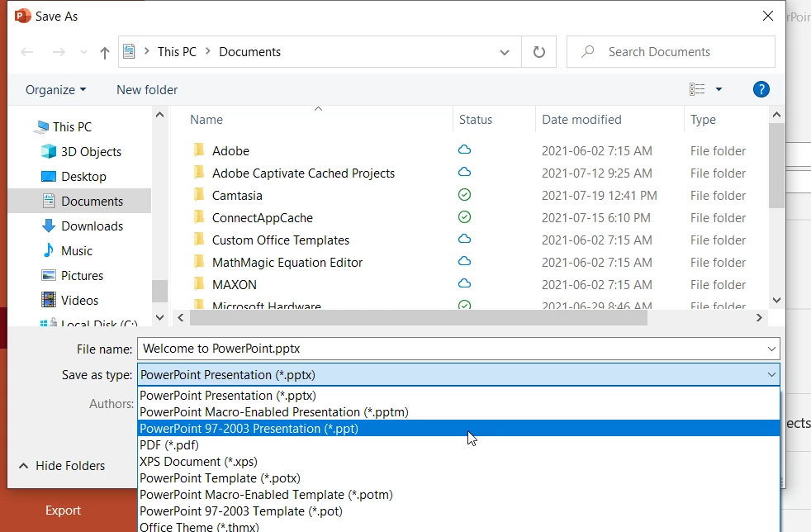Image resolution: width=811 pixels, height=532 pixels.
Task: Select Videos in sidebar
Action: pyautogui.click(x=79, y=301)
